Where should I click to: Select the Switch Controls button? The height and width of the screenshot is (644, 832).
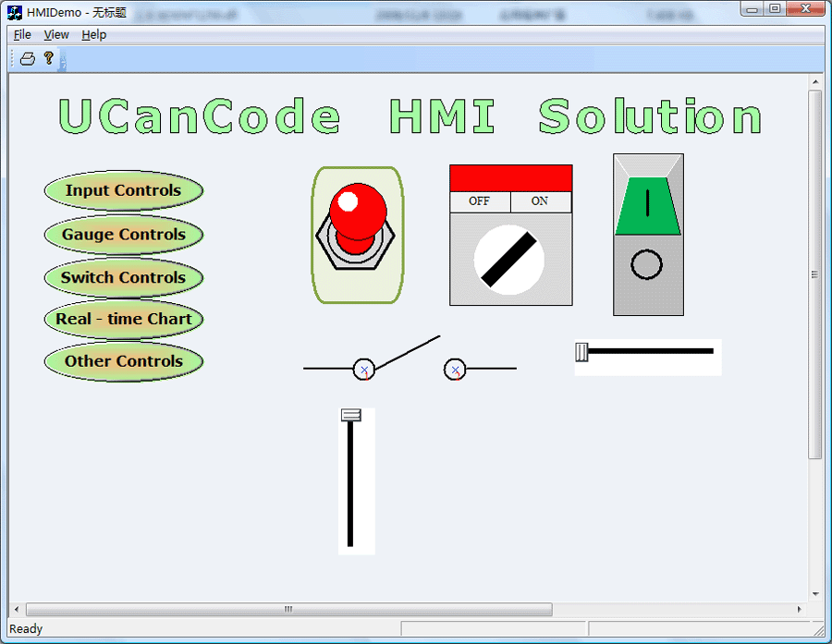point(123,277)
